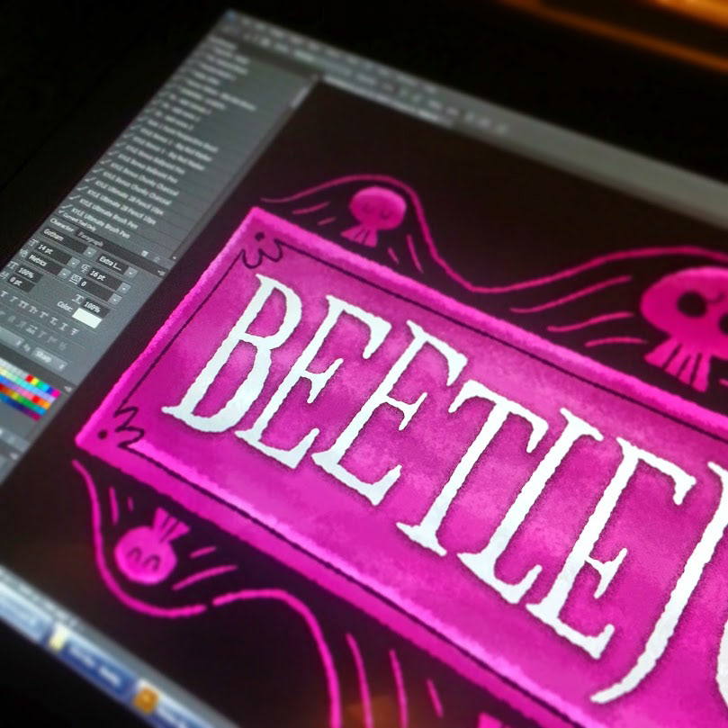Toggle Faux Bold in Character panel
Image resolution: width=728 pixels, height=728 pixels.
pos(4,294)
